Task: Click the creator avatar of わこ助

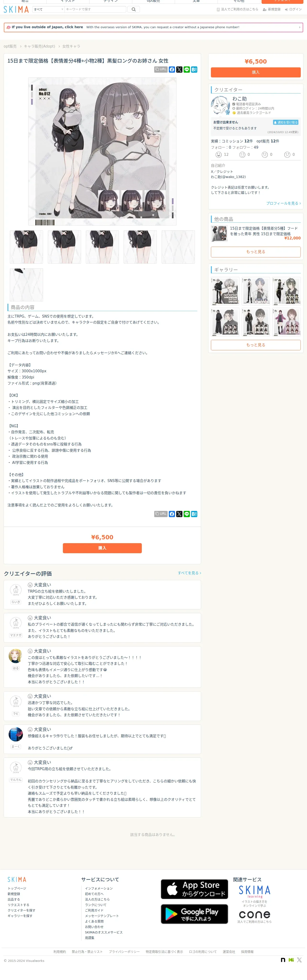Action: pyautogui.click(x=220, y=105)
